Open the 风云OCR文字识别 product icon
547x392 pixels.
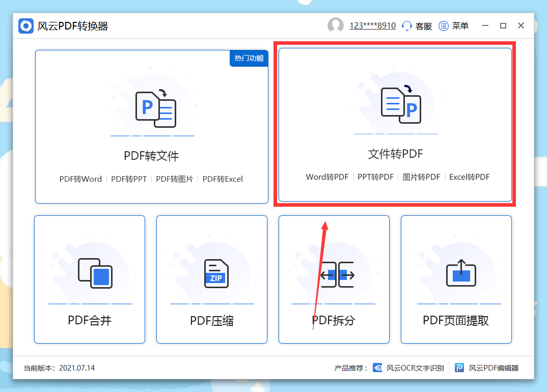(x=377, y=368)
